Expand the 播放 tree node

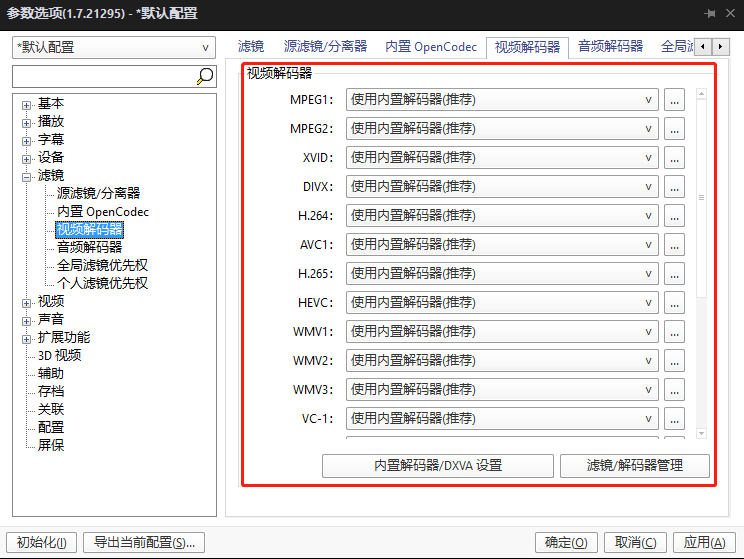[27, 123]
